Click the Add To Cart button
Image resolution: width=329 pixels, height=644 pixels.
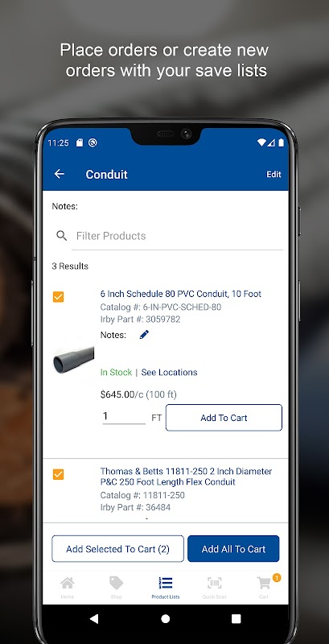(224, 418)
